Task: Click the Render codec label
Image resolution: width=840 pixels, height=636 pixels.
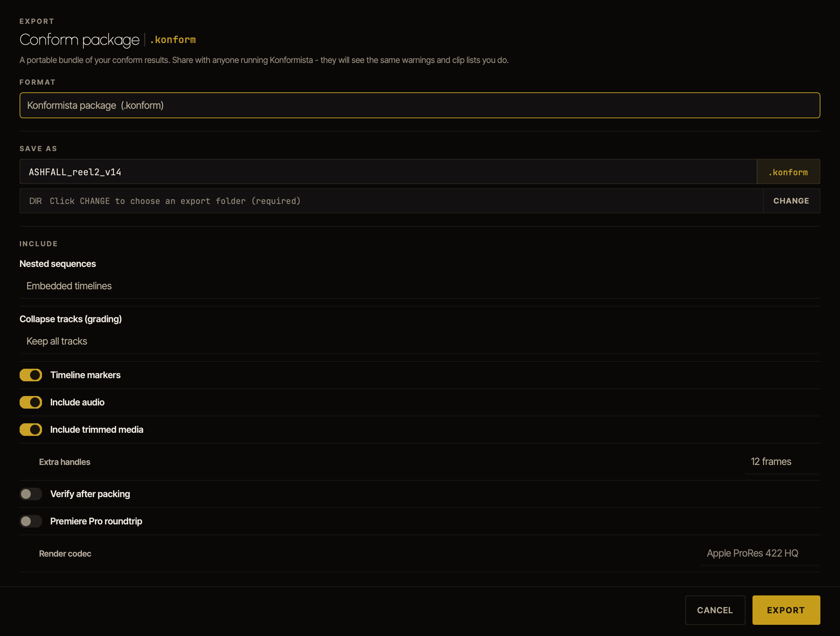Action: (65, 554)
